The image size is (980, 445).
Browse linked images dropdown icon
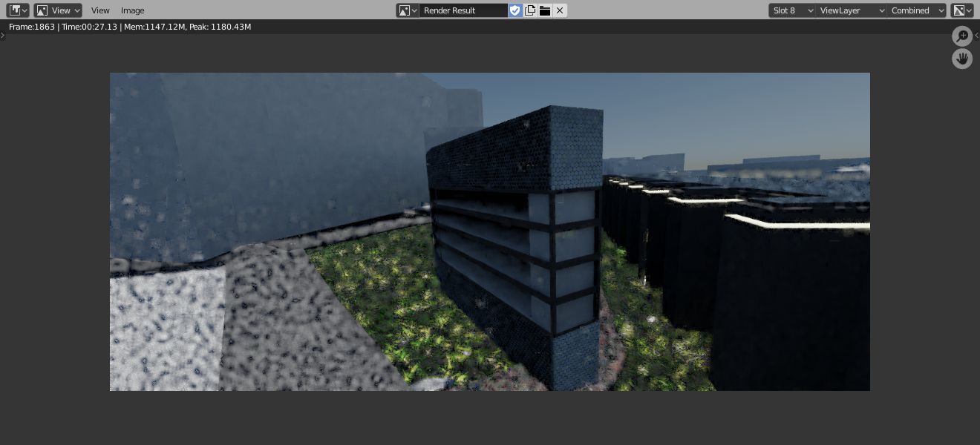407,10
